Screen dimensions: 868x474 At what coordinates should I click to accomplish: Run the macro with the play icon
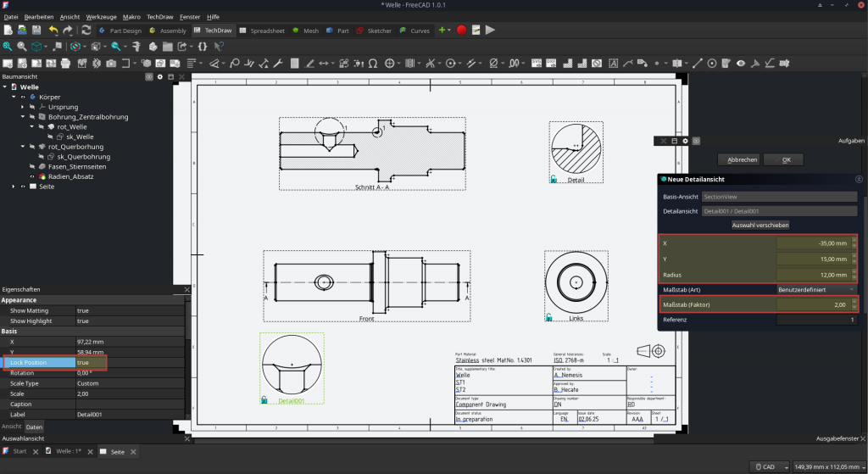click(x=490, y=31)
